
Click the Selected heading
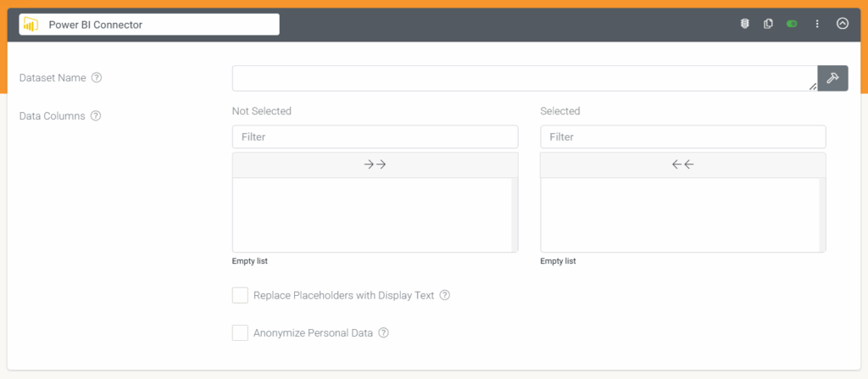[x=560, y=111]
